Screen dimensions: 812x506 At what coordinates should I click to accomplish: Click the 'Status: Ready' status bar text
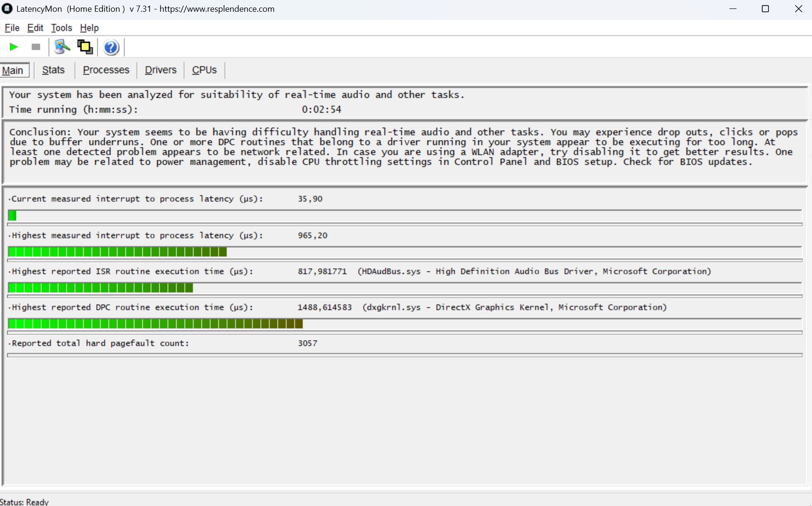(x=24, y=502)
